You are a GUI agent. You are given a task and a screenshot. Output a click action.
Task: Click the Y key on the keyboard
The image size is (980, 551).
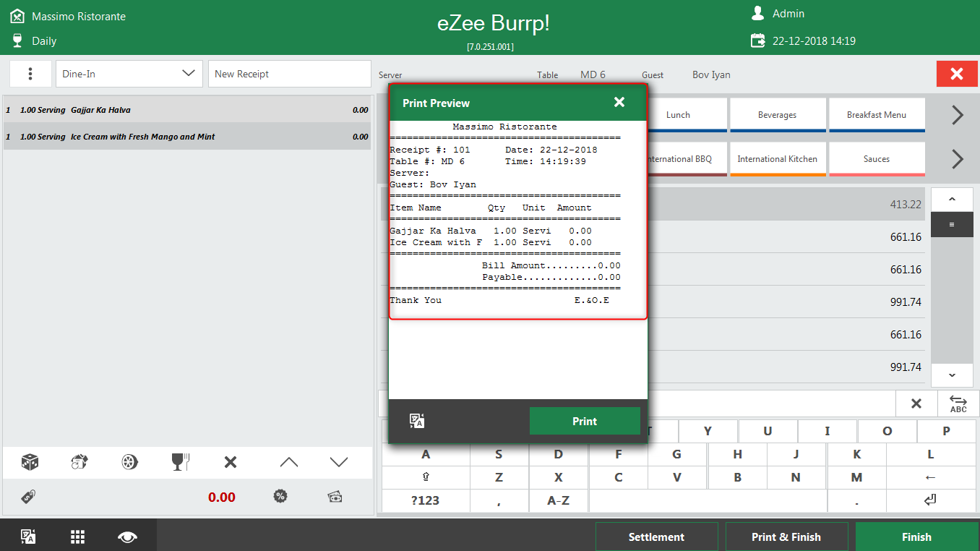tap(708, 431)
